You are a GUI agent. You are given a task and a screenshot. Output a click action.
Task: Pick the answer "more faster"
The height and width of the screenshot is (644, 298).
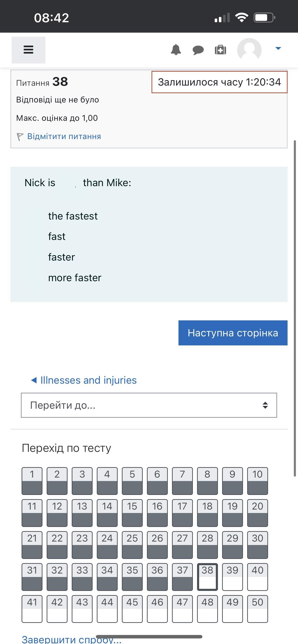click(74, 278)
